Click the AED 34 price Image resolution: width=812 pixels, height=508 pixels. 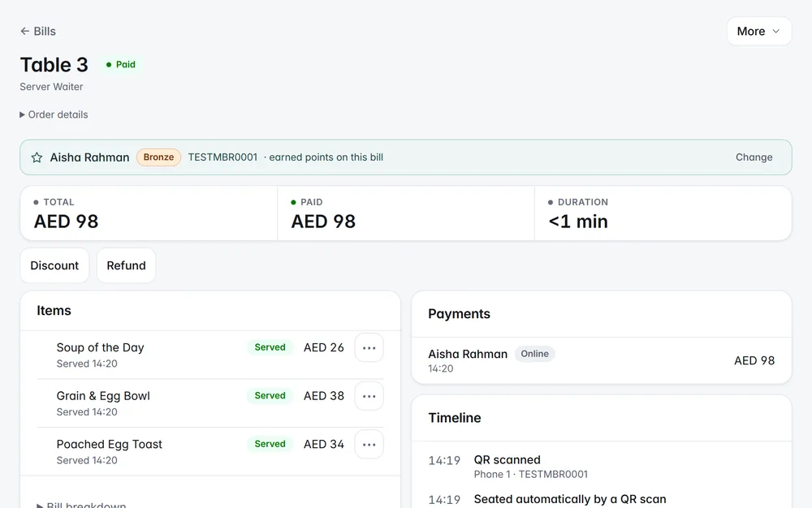[324, 445]
